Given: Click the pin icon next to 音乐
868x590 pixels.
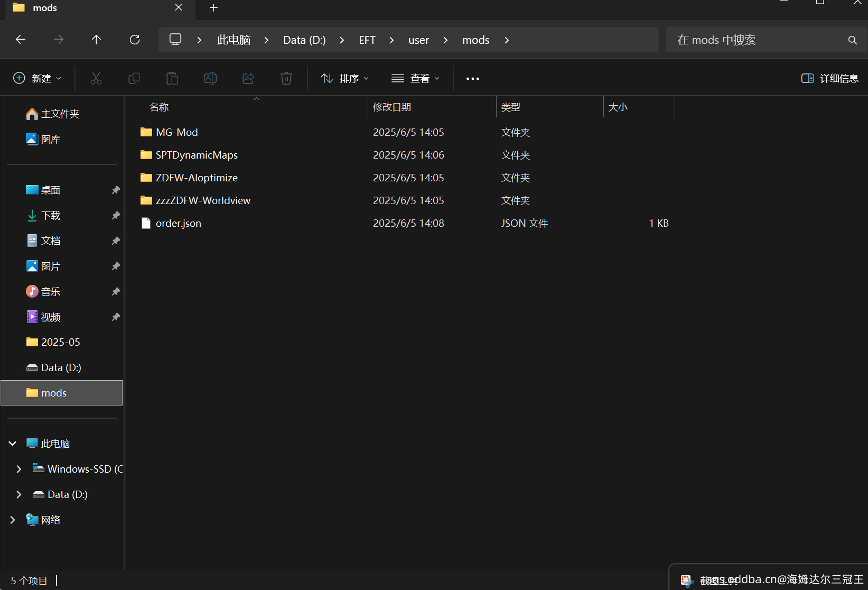Looking at the screenshot, I should coord(116,291).
